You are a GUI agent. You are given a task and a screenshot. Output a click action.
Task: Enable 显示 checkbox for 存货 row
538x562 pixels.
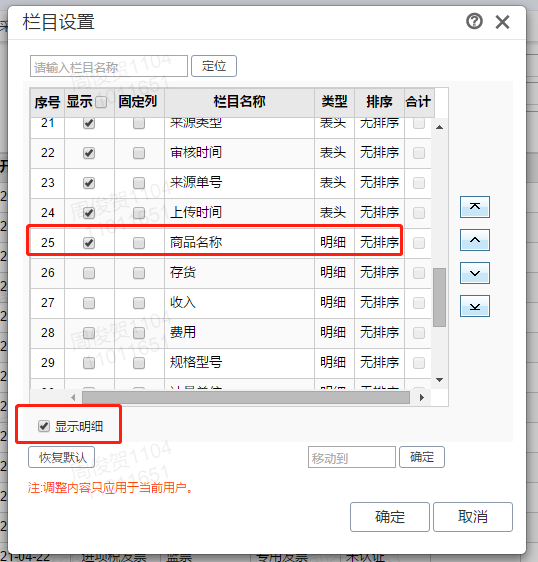[x=89, y=273]
